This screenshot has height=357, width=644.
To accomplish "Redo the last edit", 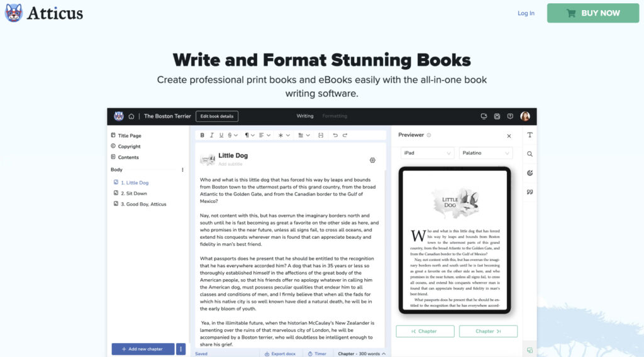I will (x=345, y=135).
